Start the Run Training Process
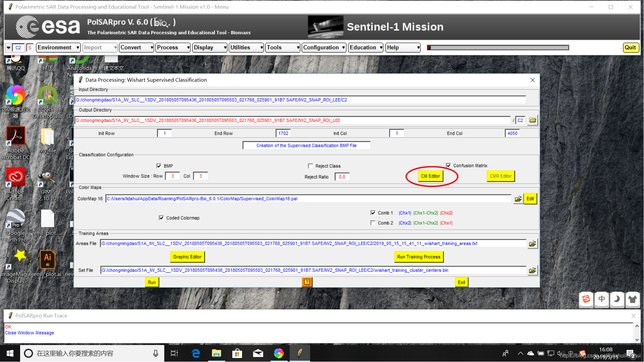 [x=419, y=257]
